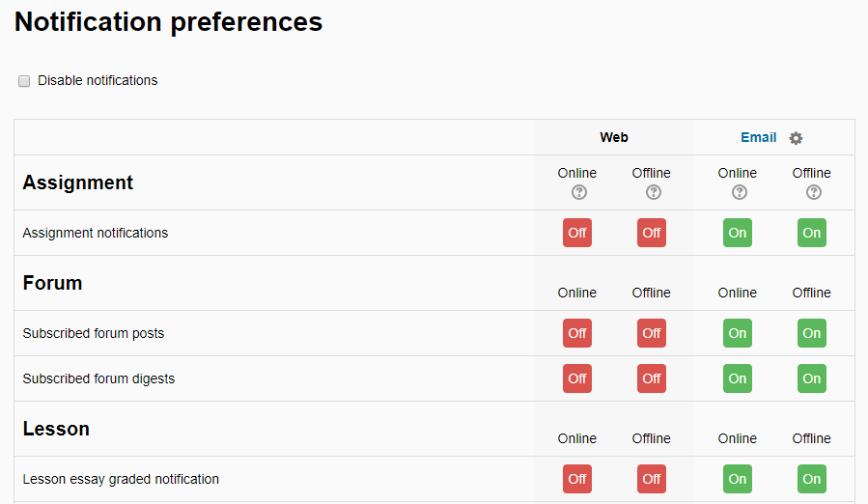Enable Lesson essay graded Web Offline
Viewport: 868px width, 504px height.
tap(652, 479)
